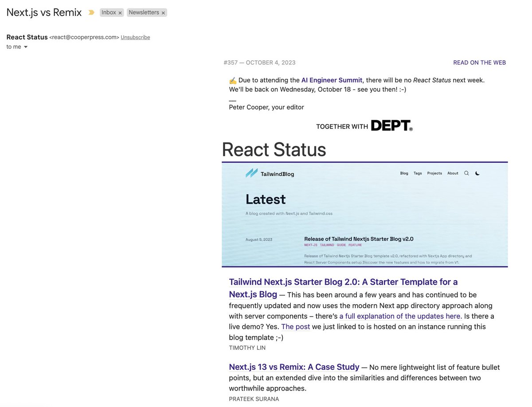This screenshot has height=407, width=532.
Task: Click 'The post' link
Action: [296, 327]
